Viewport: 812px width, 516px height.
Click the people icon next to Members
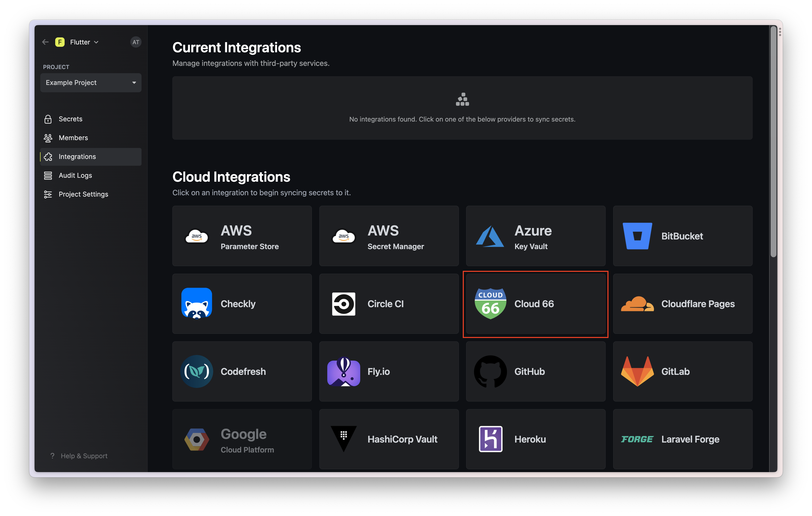click(48, 138)
